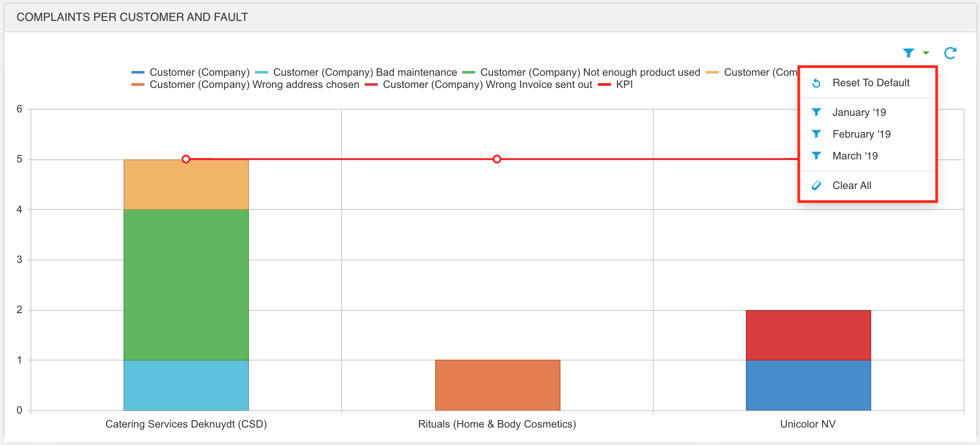Click dark blue segment of Unicolor NV bar

click(x=808, y=385)
